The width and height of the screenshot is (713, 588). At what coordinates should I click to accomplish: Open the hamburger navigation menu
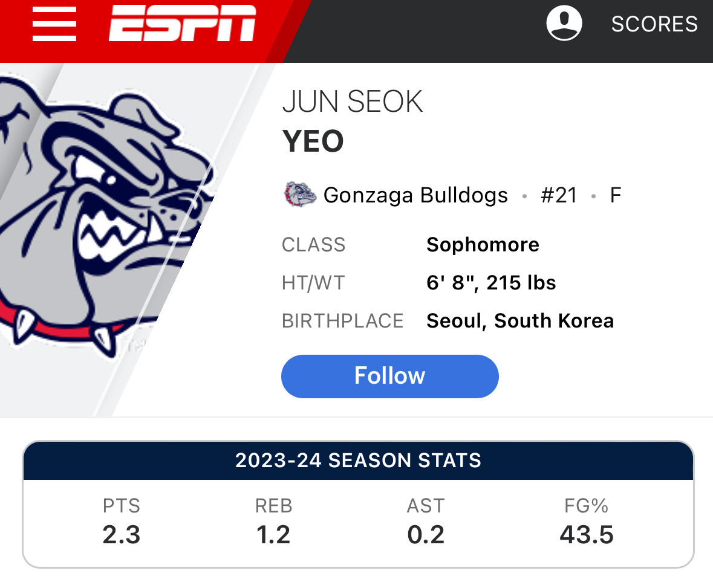click(x=54, y=25)
